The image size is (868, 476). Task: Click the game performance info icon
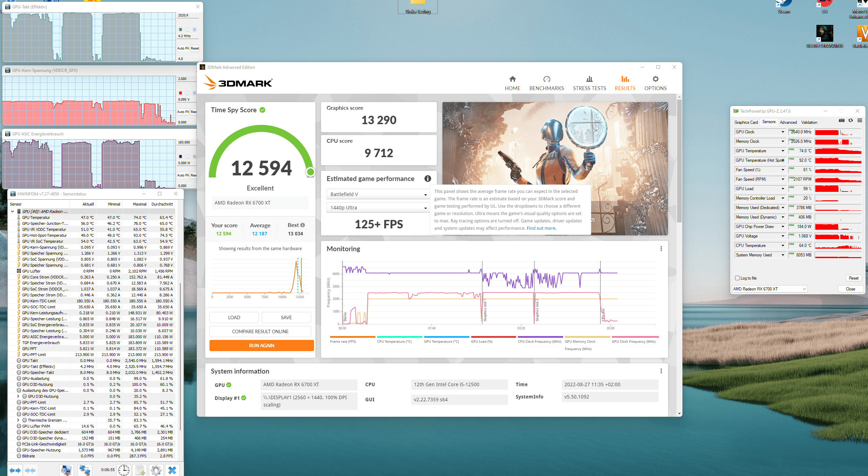click(427, 179)
